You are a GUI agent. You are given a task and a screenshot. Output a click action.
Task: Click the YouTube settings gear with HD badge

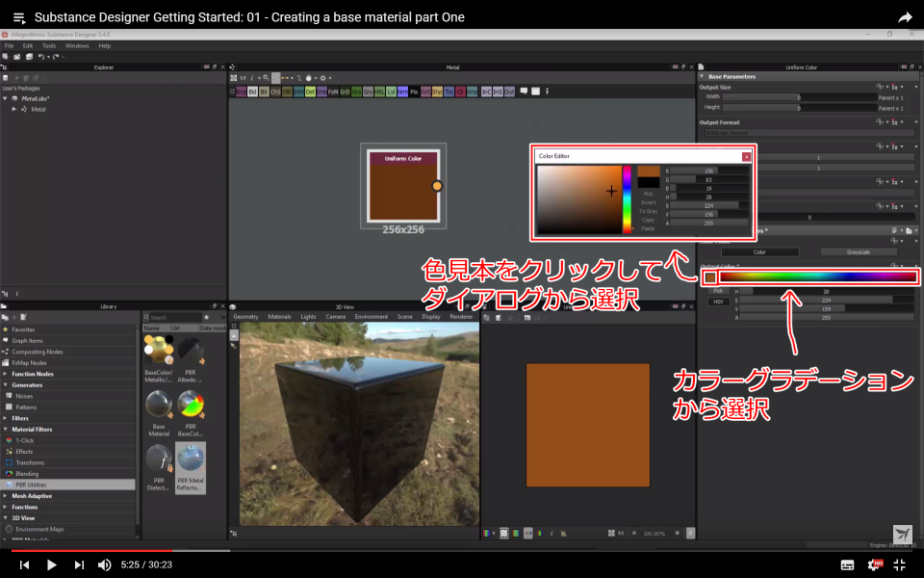(875, 565)
